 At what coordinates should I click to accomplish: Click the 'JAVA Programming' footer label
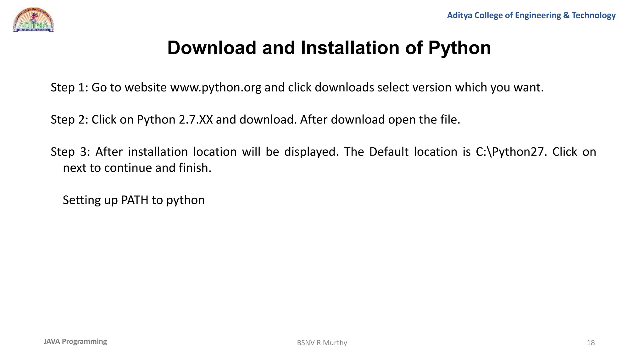[75, 342]
